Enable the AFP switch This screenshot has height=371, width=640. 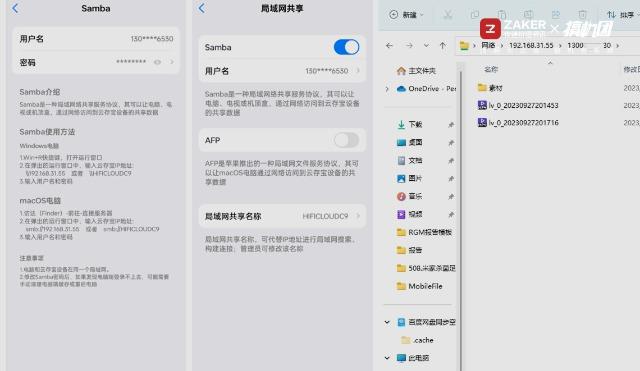pyautogui.click(x=346, y=140)
